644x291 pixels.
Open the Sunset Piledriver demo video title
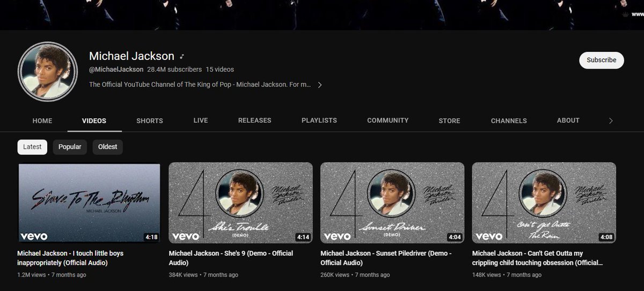386,258
